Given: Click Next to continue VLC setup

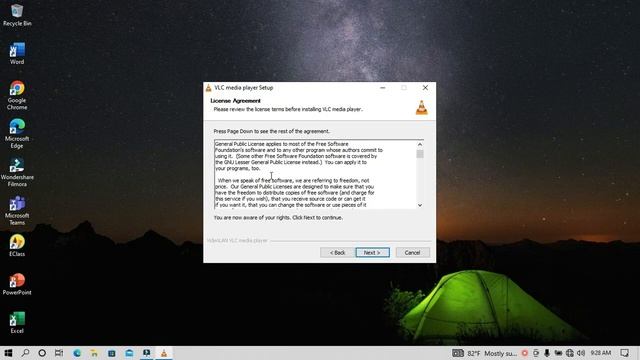Looking at the screenshot, I should 372,253.
